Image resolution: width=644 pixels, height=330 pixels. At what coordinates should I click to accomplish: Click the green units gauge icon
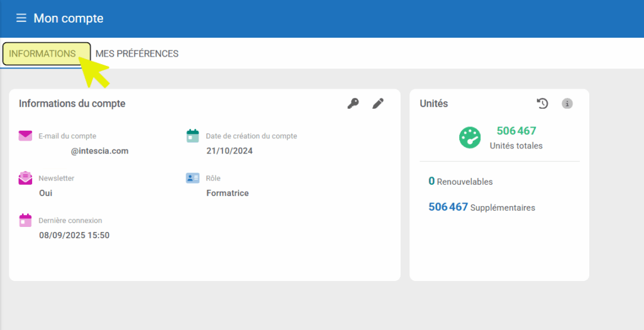point(470,138)
